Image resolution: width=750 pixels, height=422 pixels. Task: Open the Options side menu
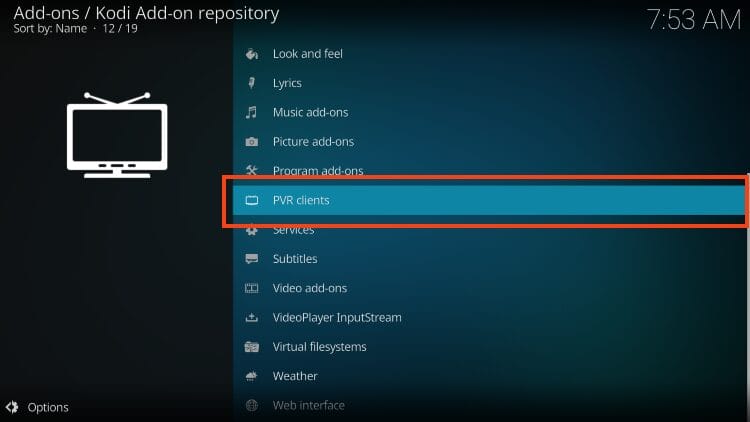coord(48,407)
